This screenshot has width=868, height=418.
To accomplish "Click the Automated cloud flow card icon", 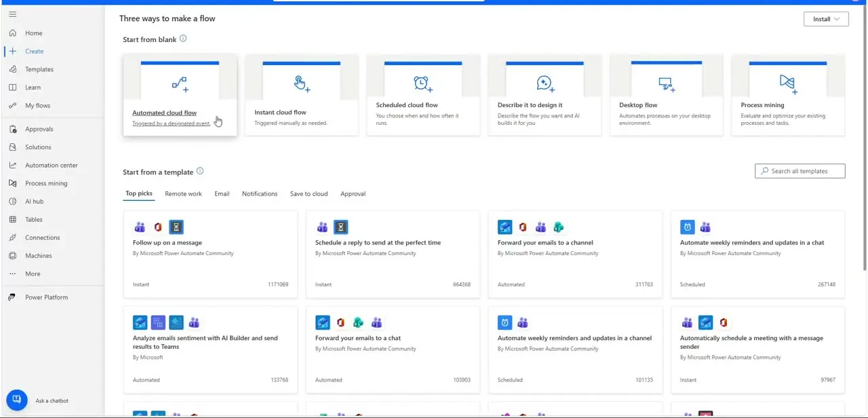I will coord(180,84).
